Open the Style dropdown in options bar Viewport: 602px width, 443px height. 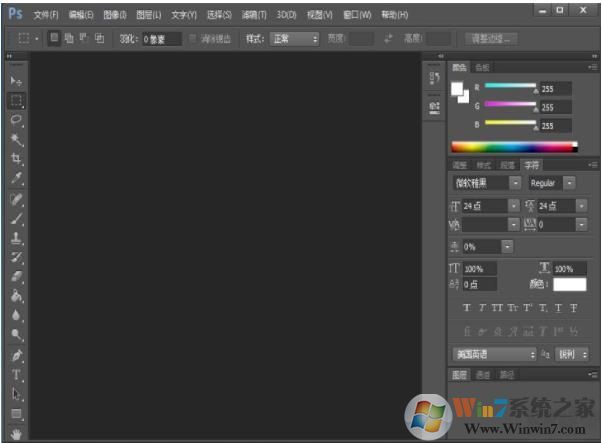[x=294, y=39]
